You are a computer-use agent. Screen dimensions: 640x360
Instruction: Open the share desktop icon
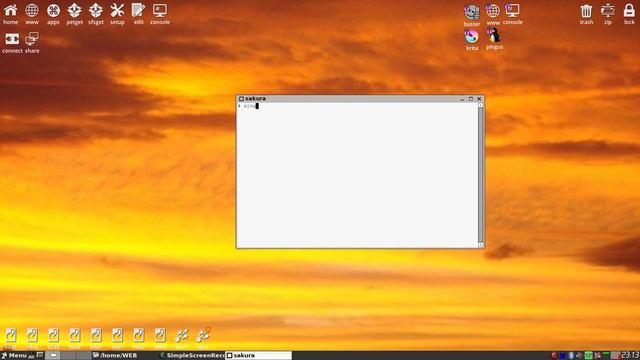(x=32, y=43)
